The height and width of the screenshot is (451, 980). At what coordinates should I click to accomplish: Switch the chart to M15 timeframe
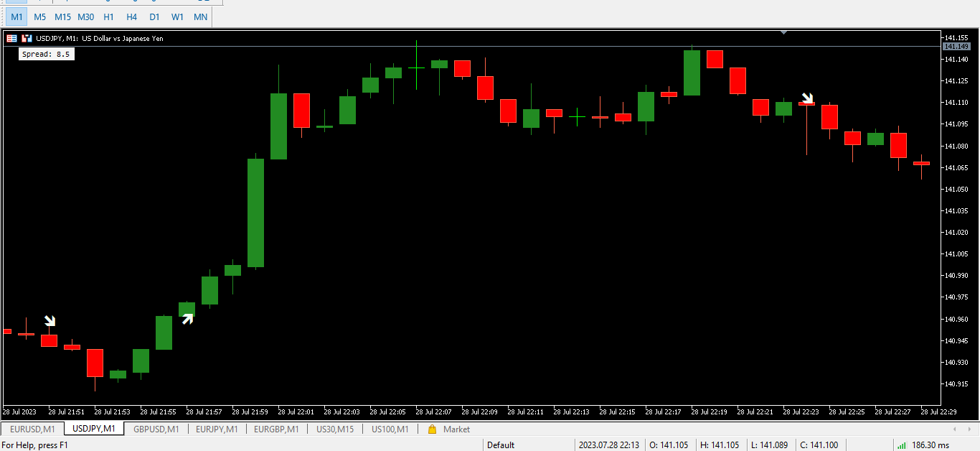62,17
